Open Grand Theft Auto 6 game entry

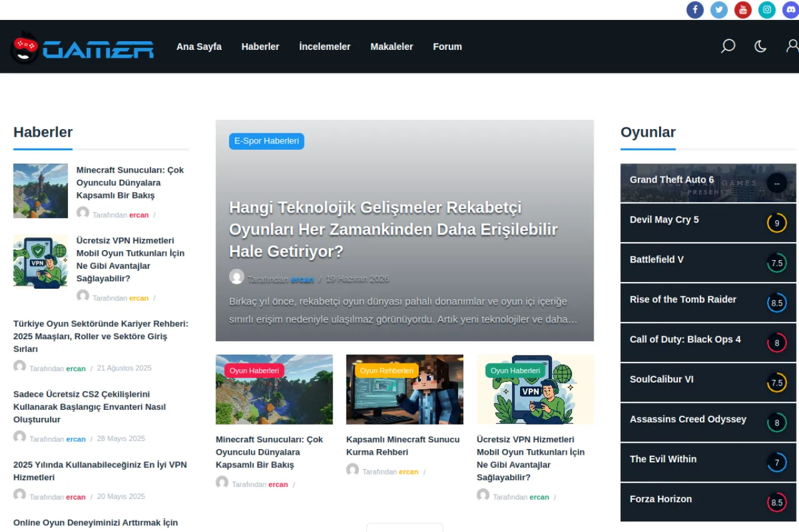coord(708,183)
